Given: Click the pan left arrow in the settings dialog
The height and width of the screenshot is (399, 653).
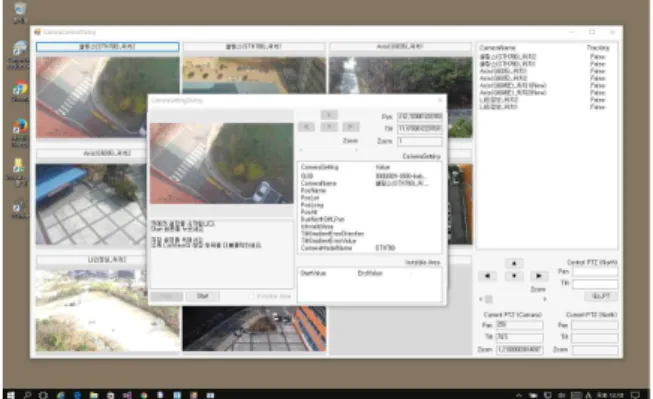Looking at the screenshot, I should point(307,127).
